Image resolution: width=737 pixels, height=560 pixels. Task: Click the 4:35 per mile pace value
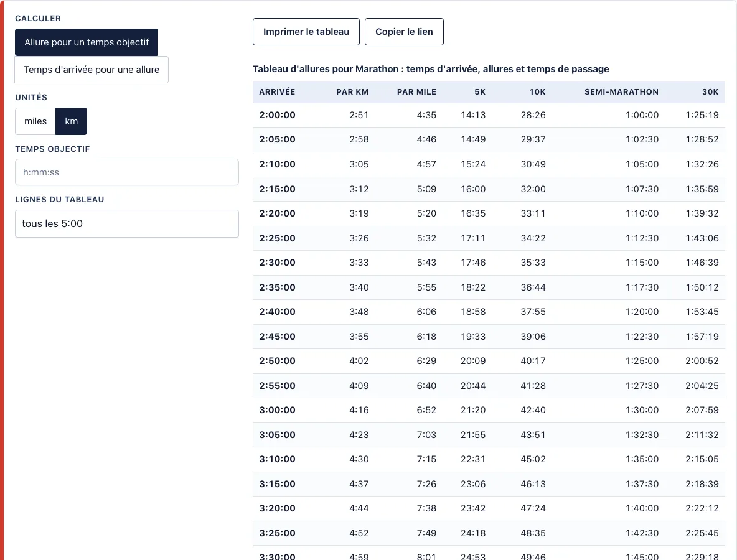point(426,115)
